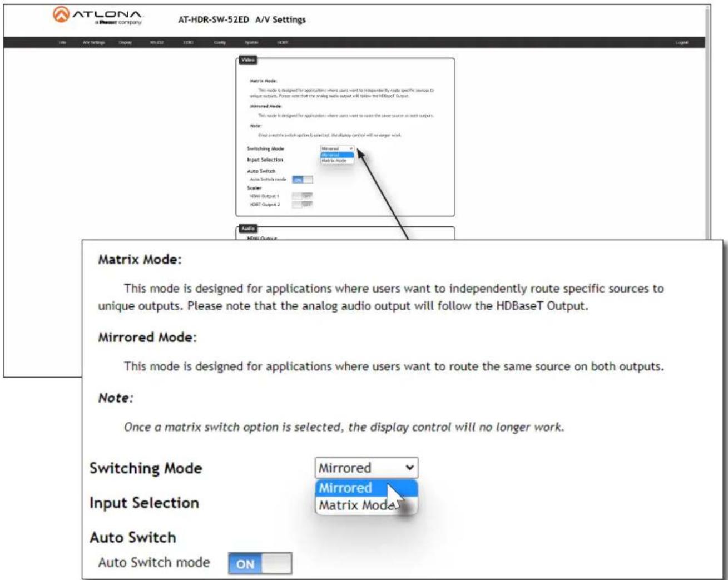Click the 'AT-HDR-SW-52ED A/V Settings' page title
728x580 pixels.
(242, 19)
